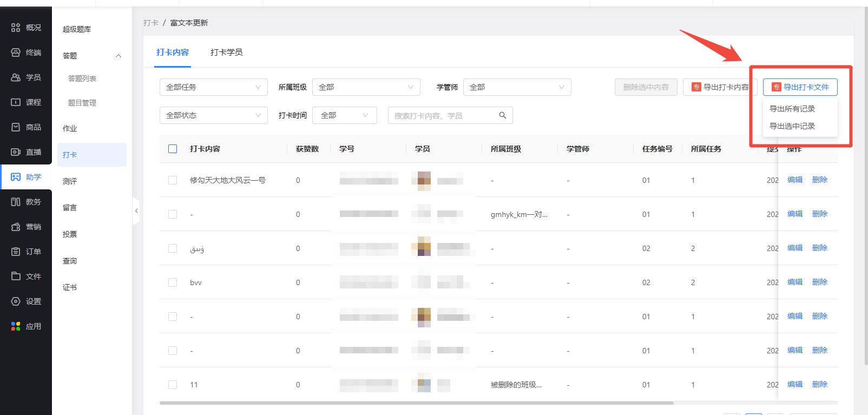Click 编辑 link in first table row
The width and height of the screenshot is (868, 415).
[x=794, y=180]
